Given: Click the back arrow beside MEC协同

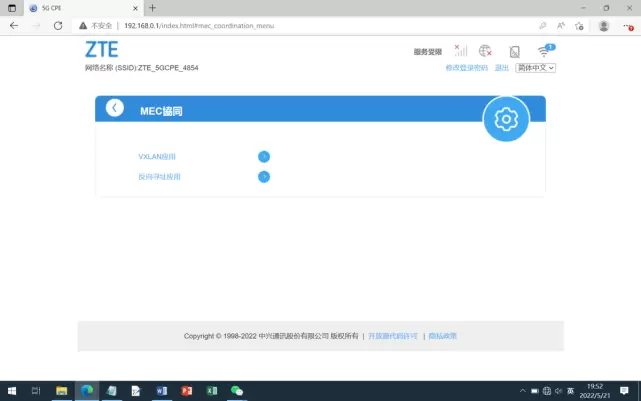Looking at the screenshot, I should pos(115,108).
